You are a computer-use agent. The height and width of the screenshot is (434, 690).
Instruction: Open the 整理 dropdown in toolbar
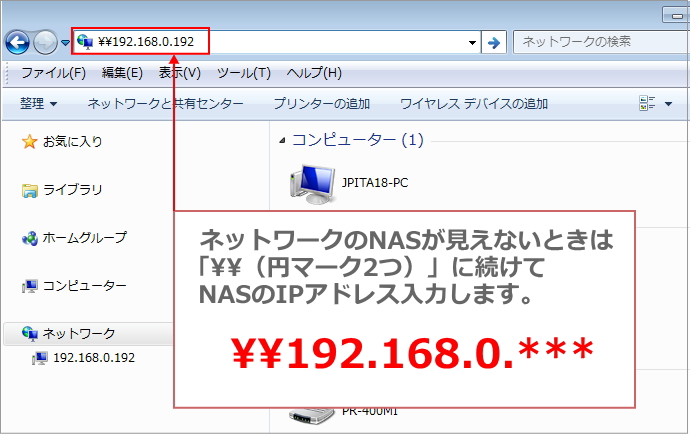tap(39, 103)
